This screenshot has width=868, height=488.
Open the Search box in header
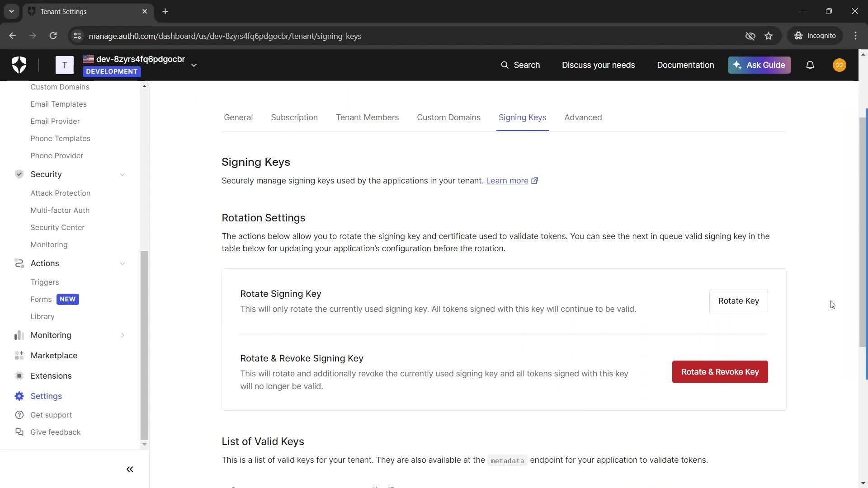(520, 65)
